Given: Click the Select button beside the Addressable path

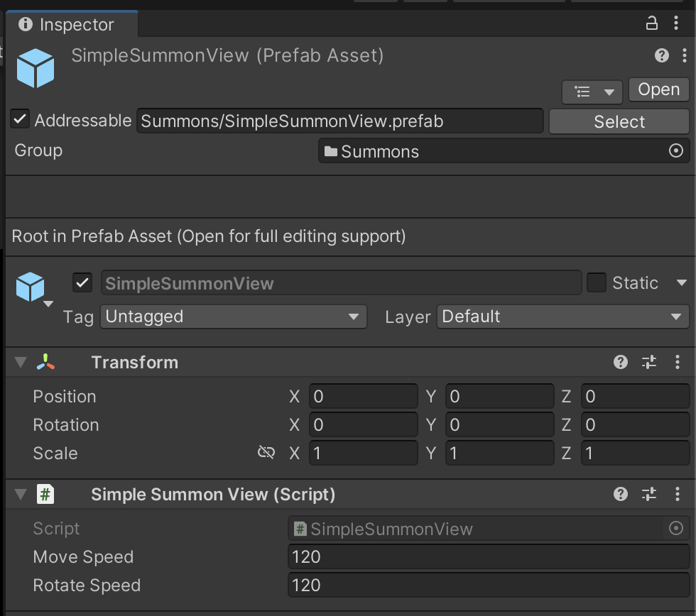Looking at the screenshot, I should (x=619, y=121).
